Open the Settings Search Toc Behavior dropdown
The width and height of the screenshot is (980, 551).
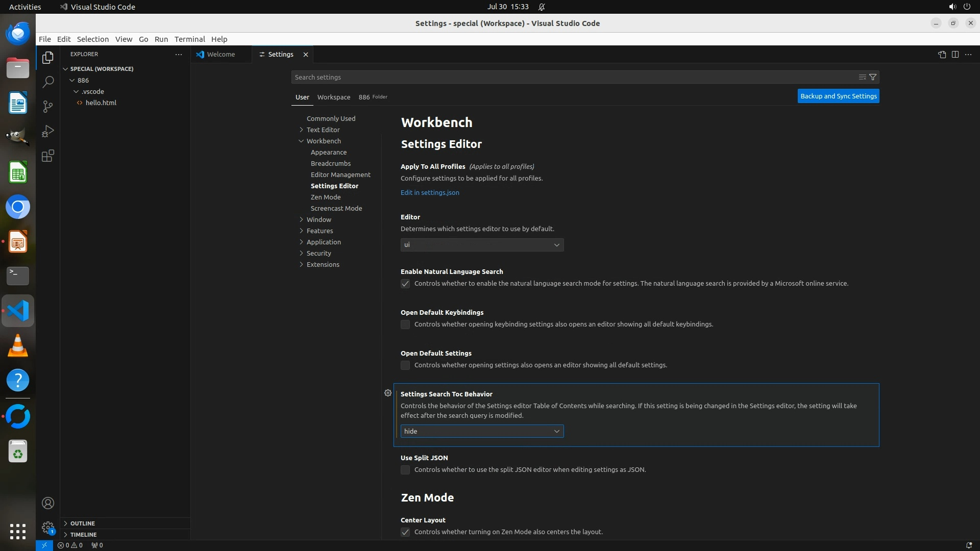coord(482,432)
